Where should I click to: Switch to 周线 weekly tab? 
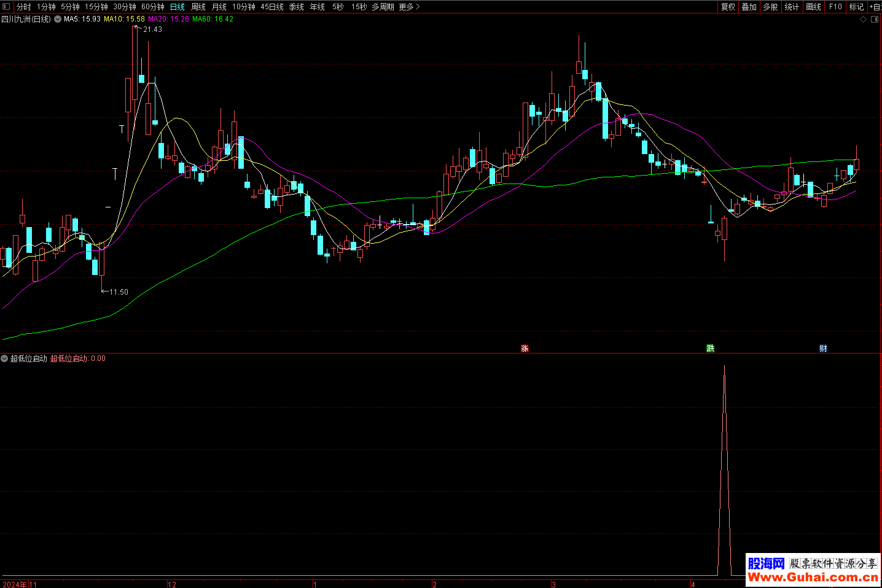[x=198, y=7]
